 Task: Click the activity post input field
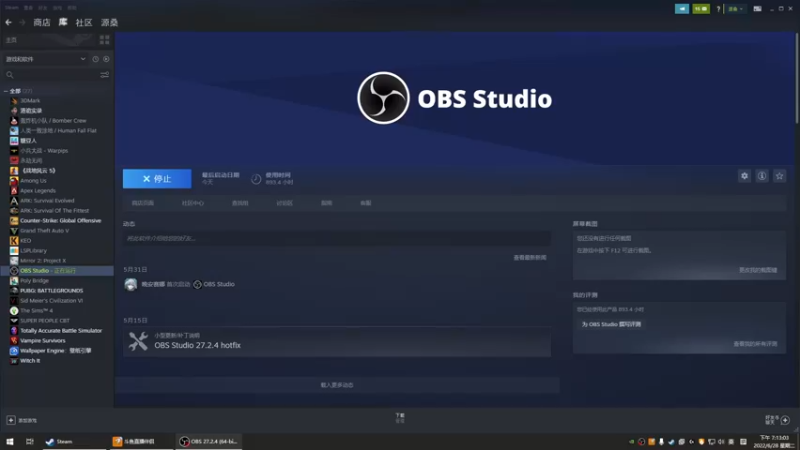(337, 238)
